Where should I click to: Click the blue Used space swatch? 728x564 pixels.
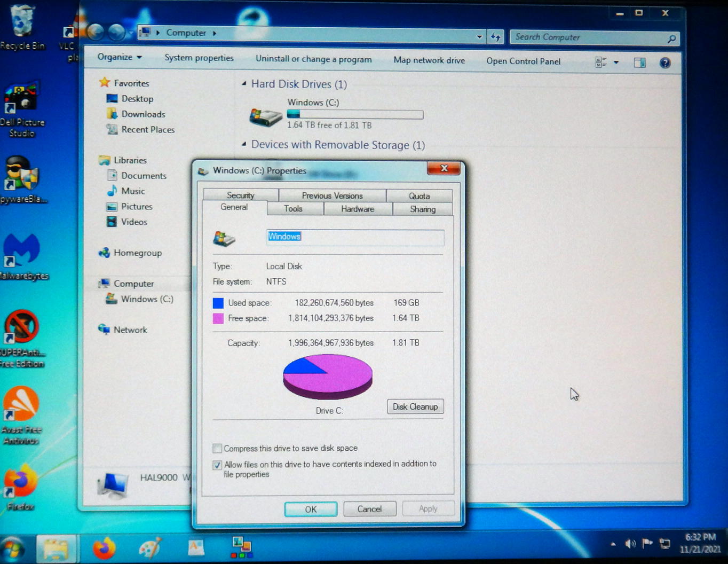218,303
